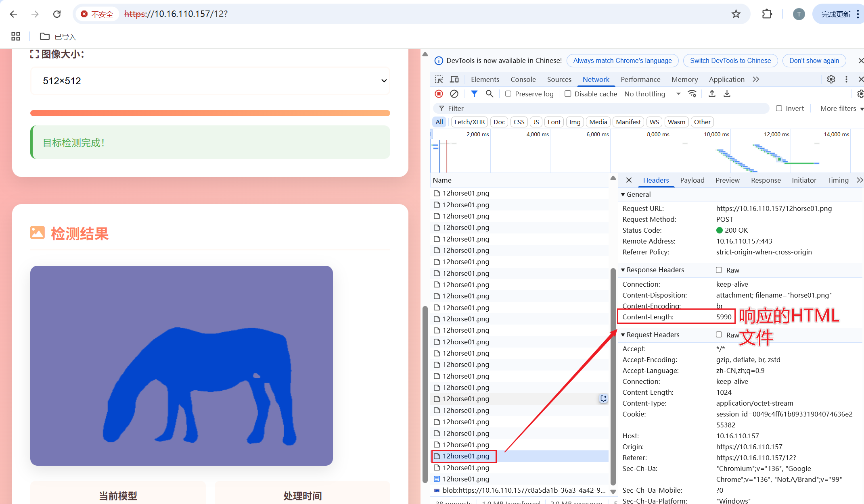The width and height of the screenshot is (864, 504).
Task: Click the export HAR download icon
Action: pyautogui.click(x=727, y=94)
